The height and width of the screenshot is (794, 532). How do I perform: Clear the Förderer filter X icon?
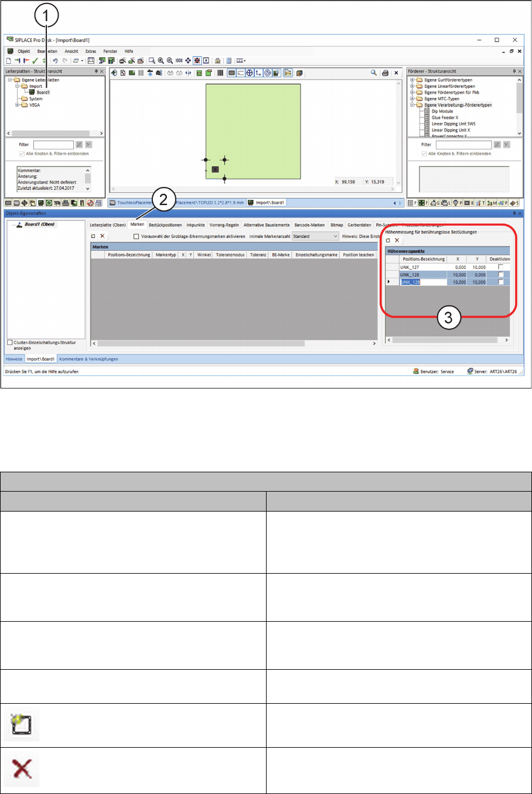coord(506,144)
